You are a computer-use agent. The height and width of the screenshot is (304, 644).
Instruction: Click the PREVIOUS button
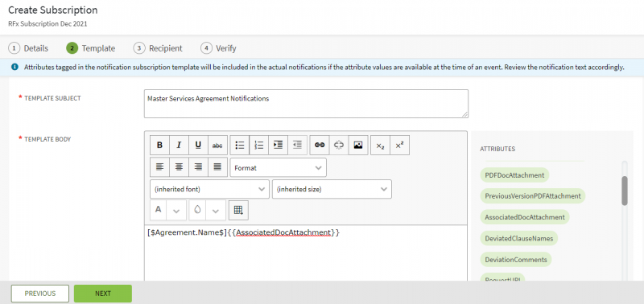39,294
